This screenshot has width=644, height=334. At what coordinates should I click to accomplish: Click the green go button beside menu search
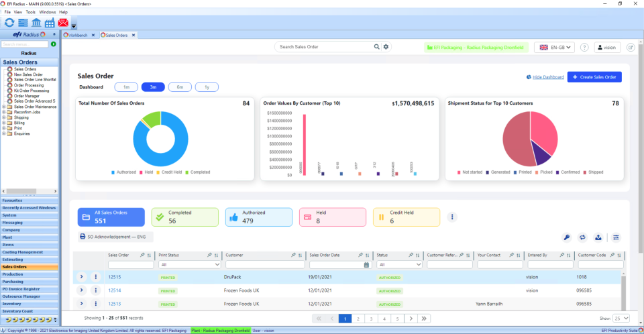pos(54,44)
